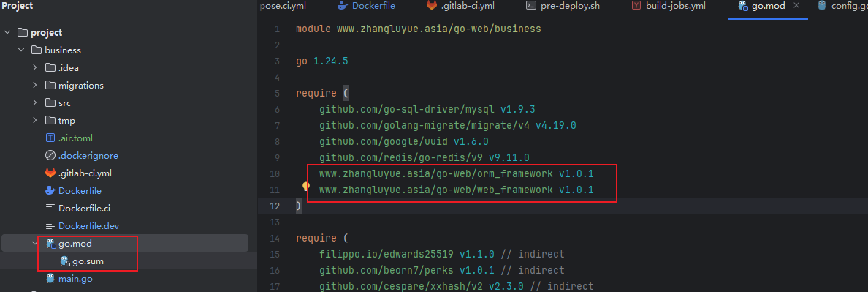This screenshot has width=868, height=292.
Task: Click the go-sql-driver/mysql dependency line
Action: (x=427, y=109)
